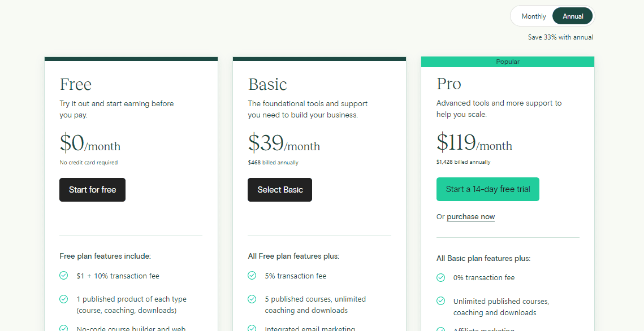Click the checkmark beside "Affiliate marketing"
644x331 pixels.
(x=440, y=329)
